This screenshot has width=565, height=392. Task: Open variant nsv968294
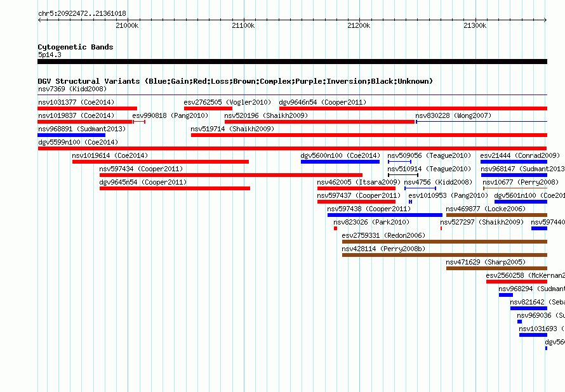531,289
